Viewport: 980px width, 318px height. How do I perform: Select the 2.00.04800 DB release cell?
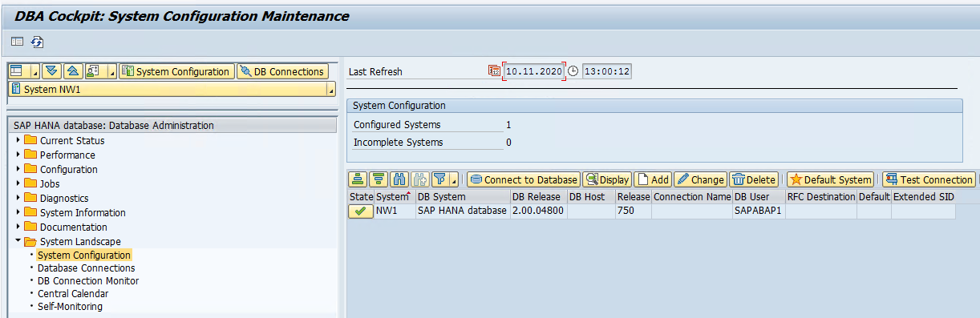pos(538,211)
